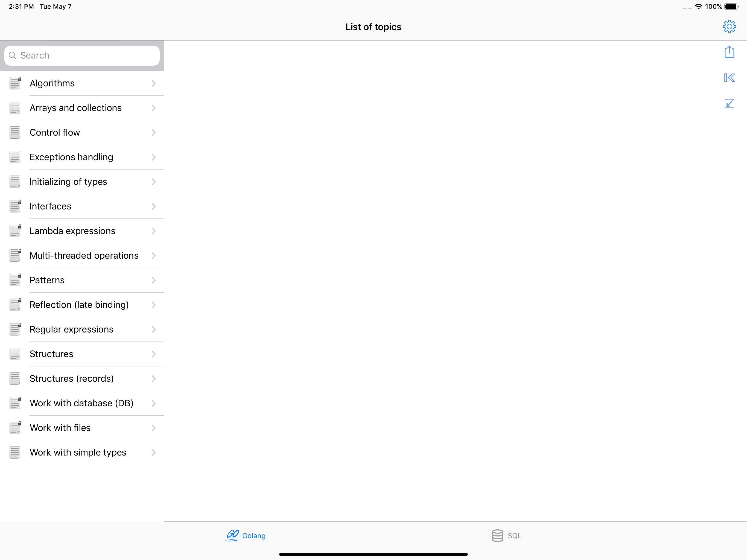Switch to the Golang tab
The image size is (747, 560).
246,535
